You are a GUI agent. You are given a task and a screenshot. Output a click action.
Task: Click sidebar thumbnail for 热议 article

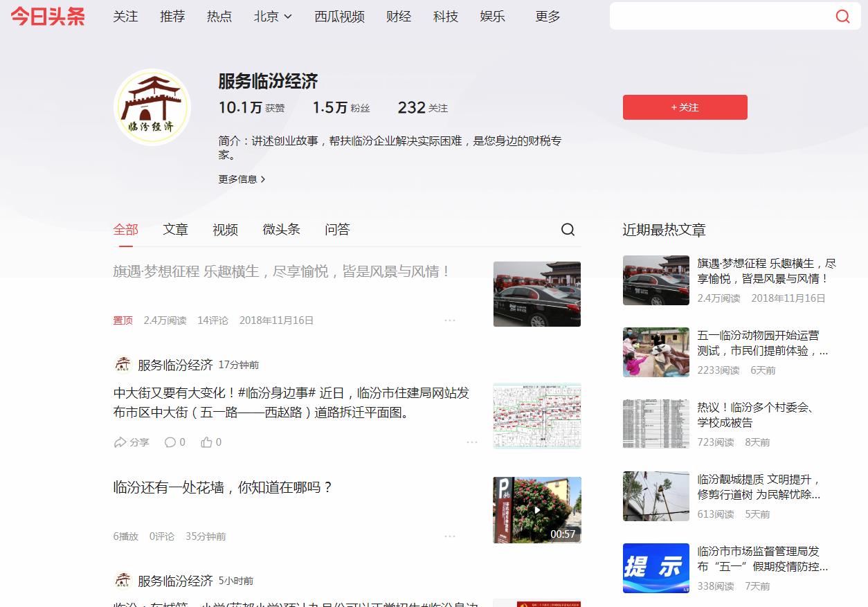pyautogui.click(x=656, y=424)
